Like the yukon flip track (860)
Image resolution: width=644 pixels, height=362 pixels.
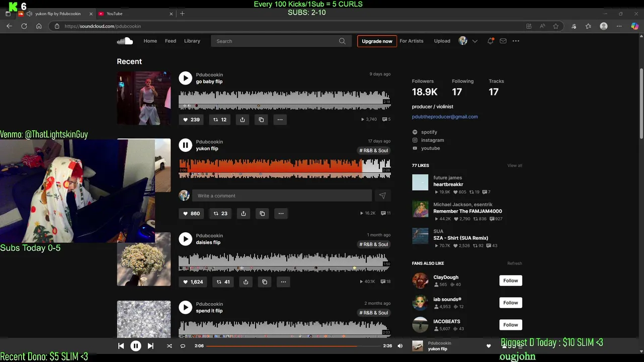point(191,214)
